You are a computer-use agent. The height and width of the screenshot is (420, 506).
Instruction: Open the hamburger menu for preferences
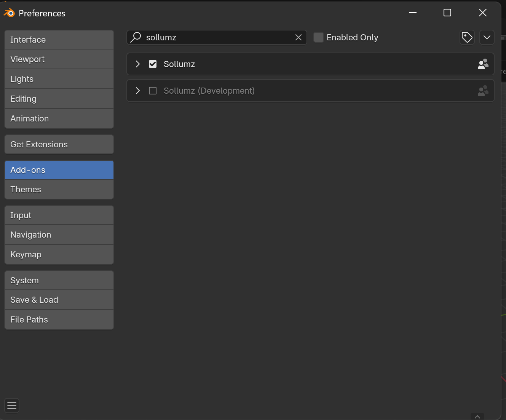12,406
